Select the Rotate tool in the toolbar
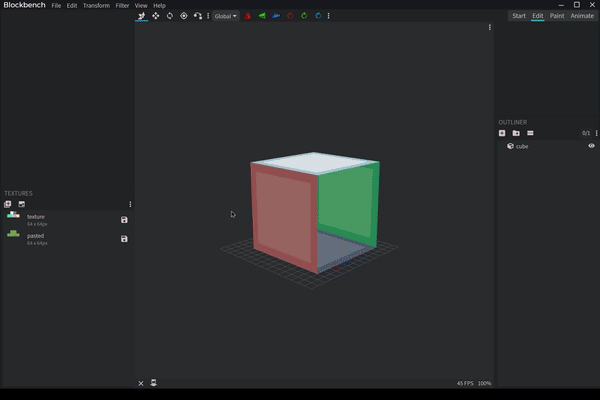This screenshot has width=600, height=400. 170,16
